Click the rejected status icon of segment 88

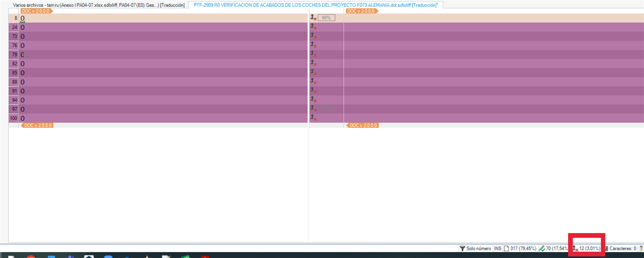click(313, 81)
